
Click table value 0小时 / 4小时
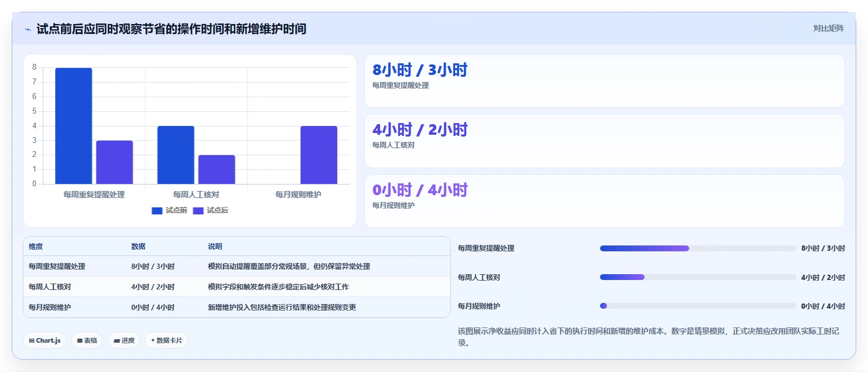click(153, 308)
